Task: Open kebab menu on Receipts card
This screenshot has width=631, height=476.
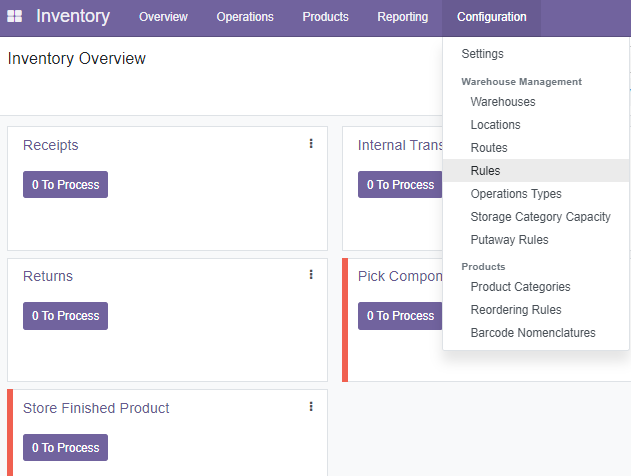Action: [x=311, y=144]
